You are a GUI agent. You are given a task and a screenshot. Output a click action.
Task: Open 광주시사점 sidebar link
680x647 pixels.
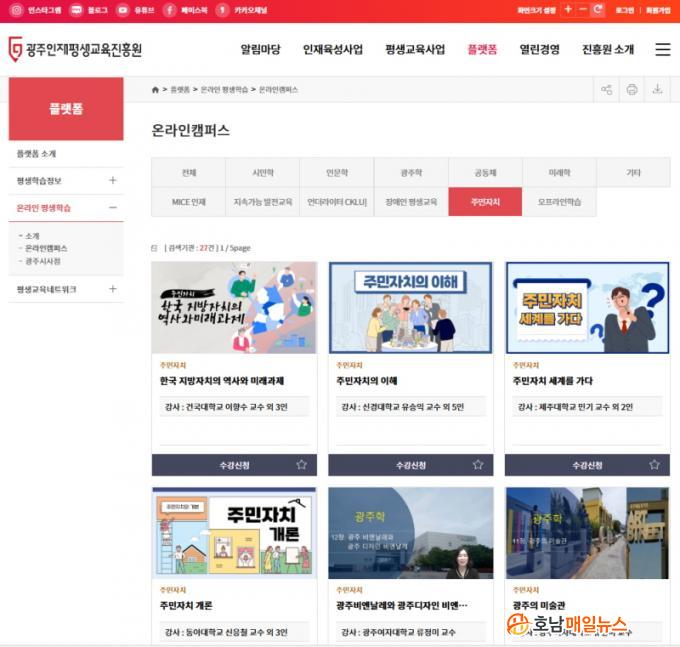[43, 261]
